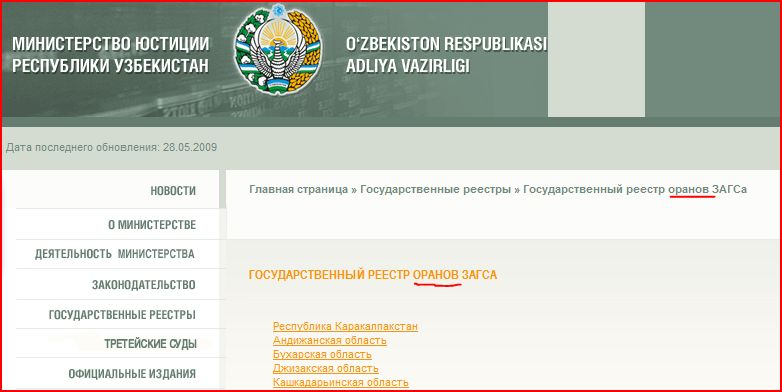This screenshot has height=392, width=782.
Task: Go to ЗАКОНОДАТЕЛЬСТВО section
Action: coord(144,285)
